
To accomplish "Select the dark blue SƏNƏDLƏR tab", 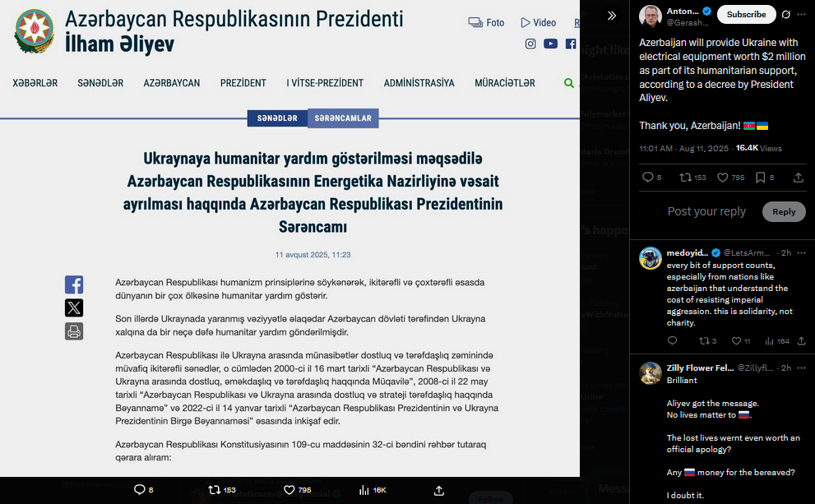I will click(x=277, y=118).
